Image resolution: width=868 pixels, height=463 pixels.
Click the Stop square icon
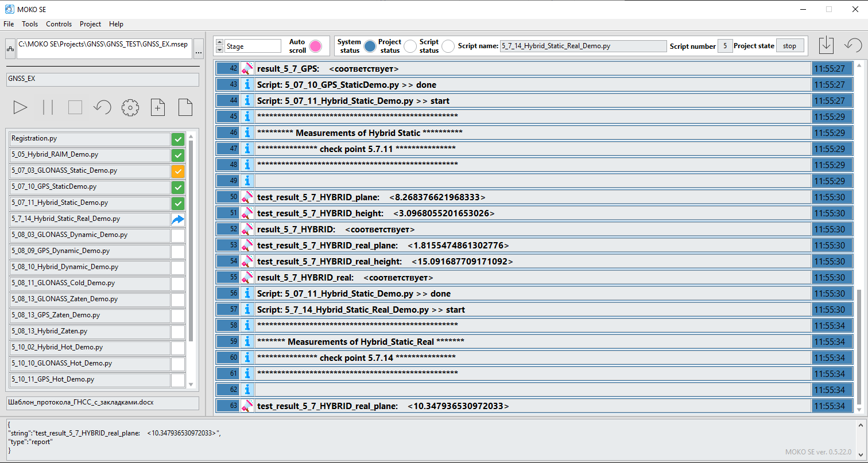pyautogui.click(x=75, y=107)
